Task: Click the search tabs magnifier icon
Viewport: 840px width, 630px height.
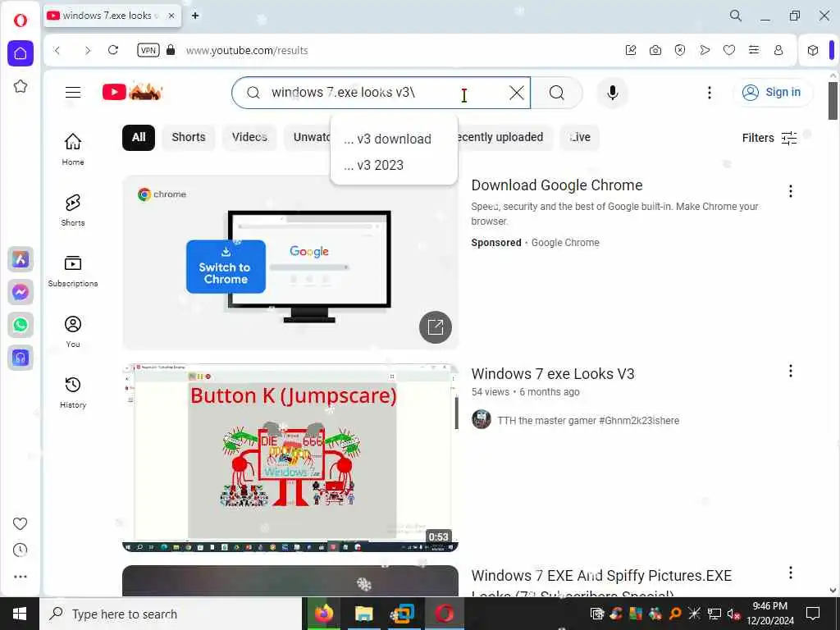Action: coord(736,16)
